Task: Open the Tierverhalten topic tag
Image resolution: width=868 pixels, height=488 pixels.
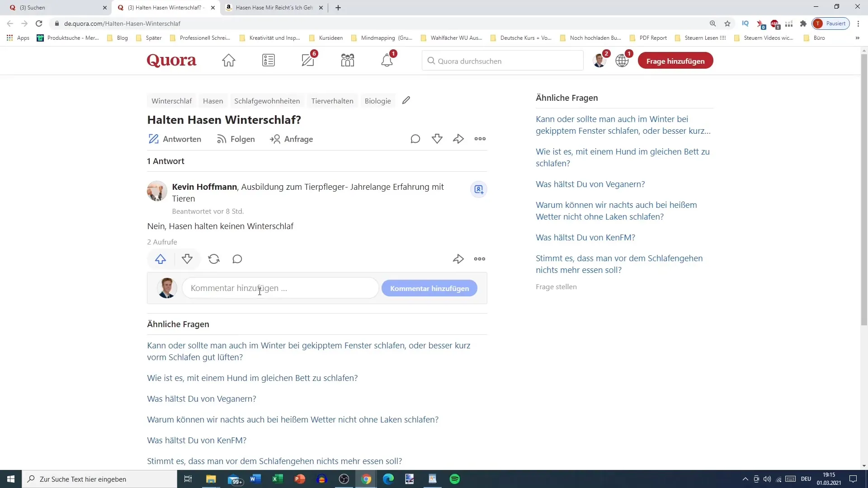Action: click(x=332, y=101)
